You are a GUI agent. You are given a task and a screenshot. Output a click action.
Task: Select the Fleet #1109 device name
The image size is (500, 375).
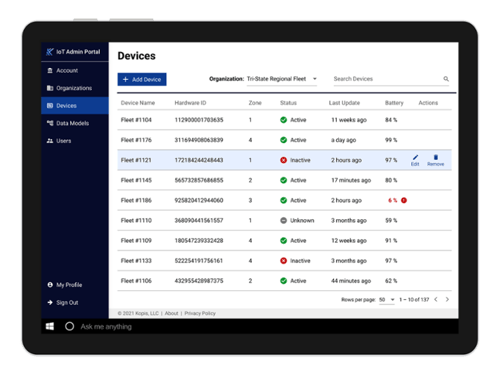[x=136, y=241]
